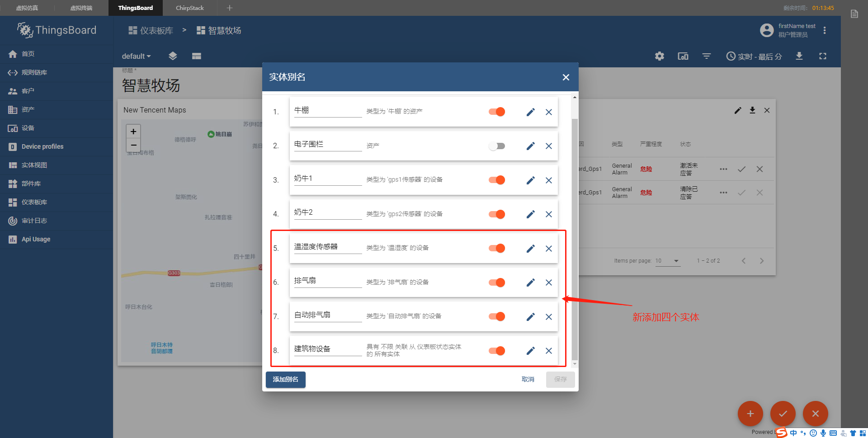The height and width of the screenshot is (438, 868).
Task: Open the Items per page dropdown
Action: [x=668, y=261]
